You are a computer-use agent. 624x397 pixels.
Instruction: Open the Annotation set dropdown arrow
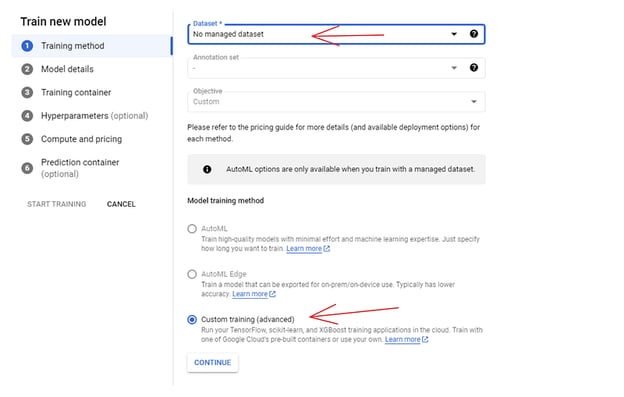pyautogui.click(x=454, y=68)
